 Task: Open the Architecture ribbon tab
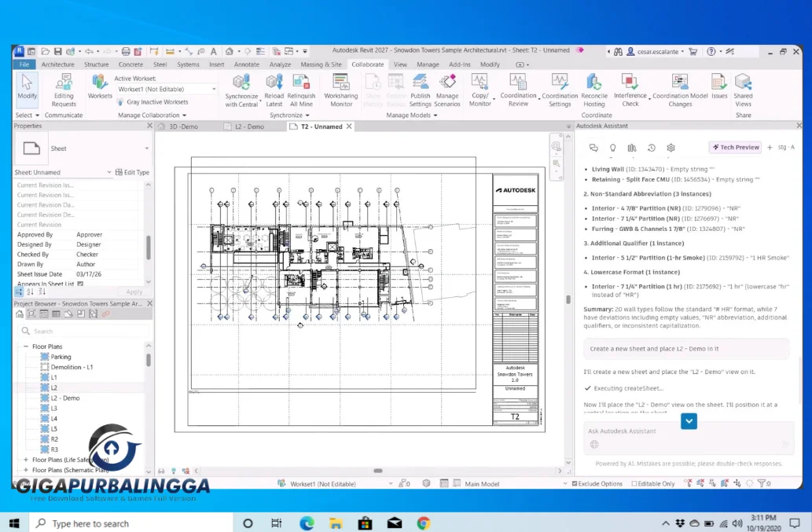(57, 64)
